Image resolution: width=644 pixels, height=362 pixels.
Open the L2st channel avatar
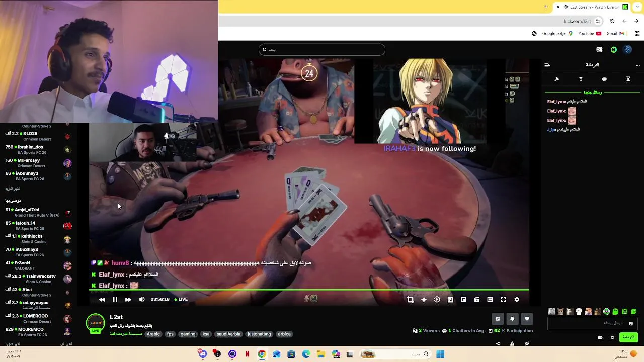coord(95,323)
